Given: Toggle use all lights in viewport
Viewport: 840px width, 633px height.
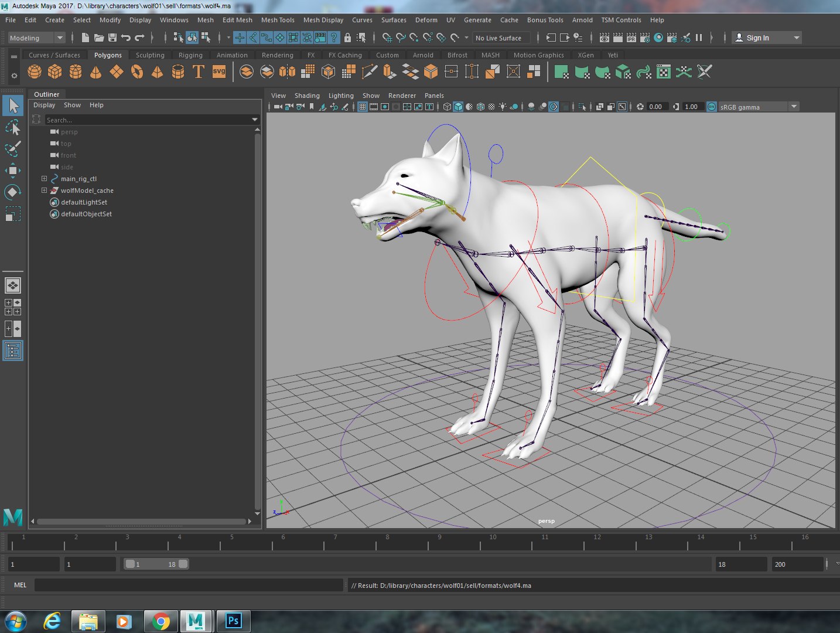Looking at the screenshot, I should click(x=503, y=107).
